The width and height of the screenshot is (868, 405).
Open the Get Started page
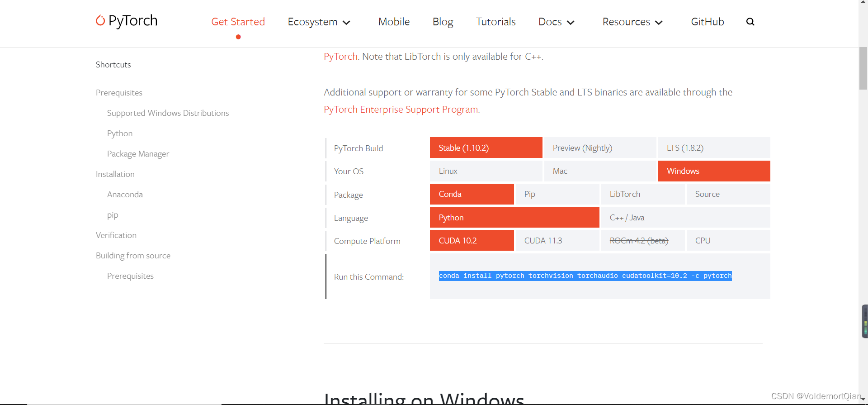238,22
